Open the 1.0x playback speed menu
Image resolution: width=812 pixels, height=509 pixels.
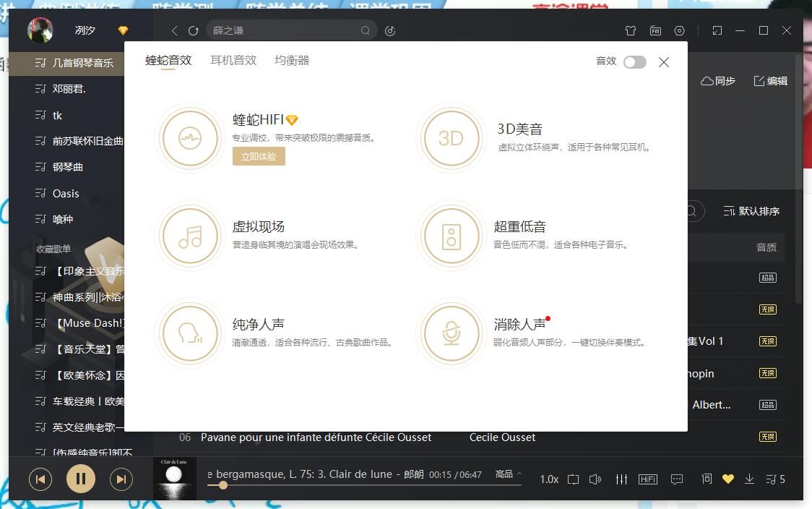point(549,479)
